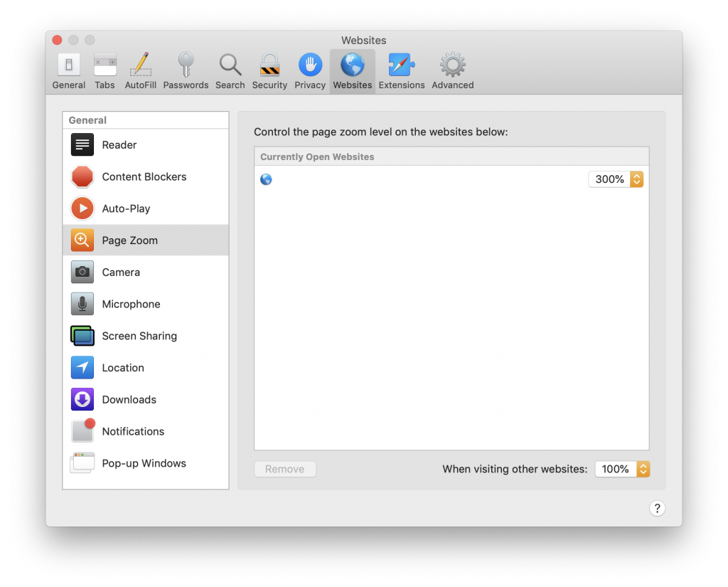Open the Advanced preferences pane
This screenshot has width=728, height=587.
[x=453, y=71]
